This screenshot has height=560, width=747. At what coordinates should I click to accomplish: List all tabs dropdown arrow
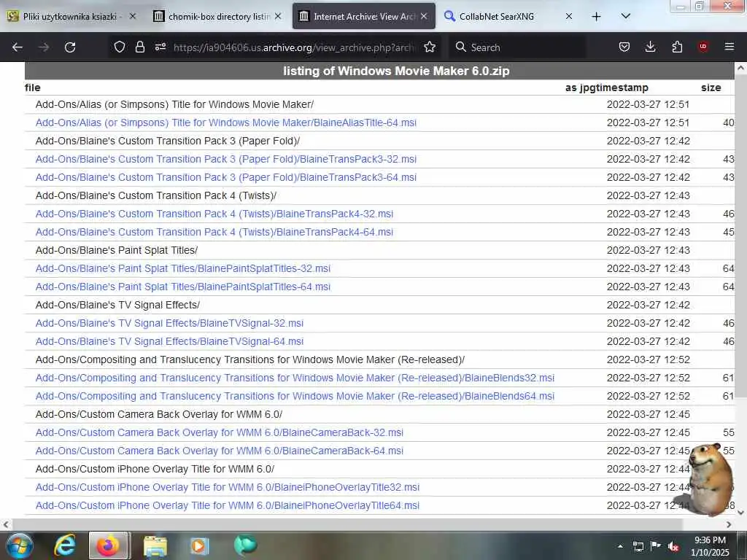[x=625, y=16]
